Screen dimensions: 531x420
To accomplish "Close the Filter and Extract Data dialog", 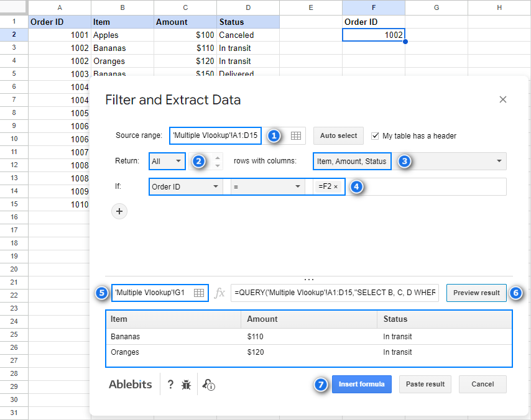I will pyautogui.click(x=503, y=99).
